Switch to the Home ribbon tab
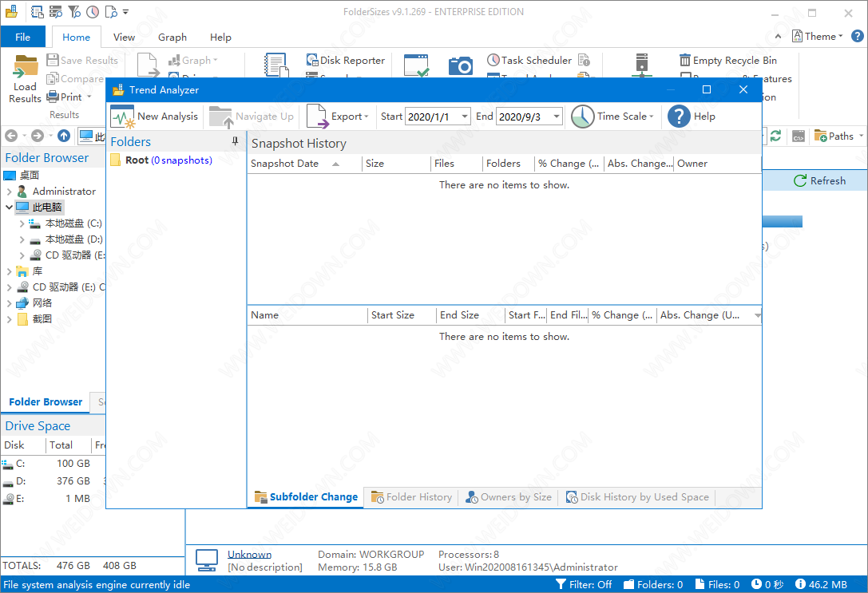 pos(77,37)
